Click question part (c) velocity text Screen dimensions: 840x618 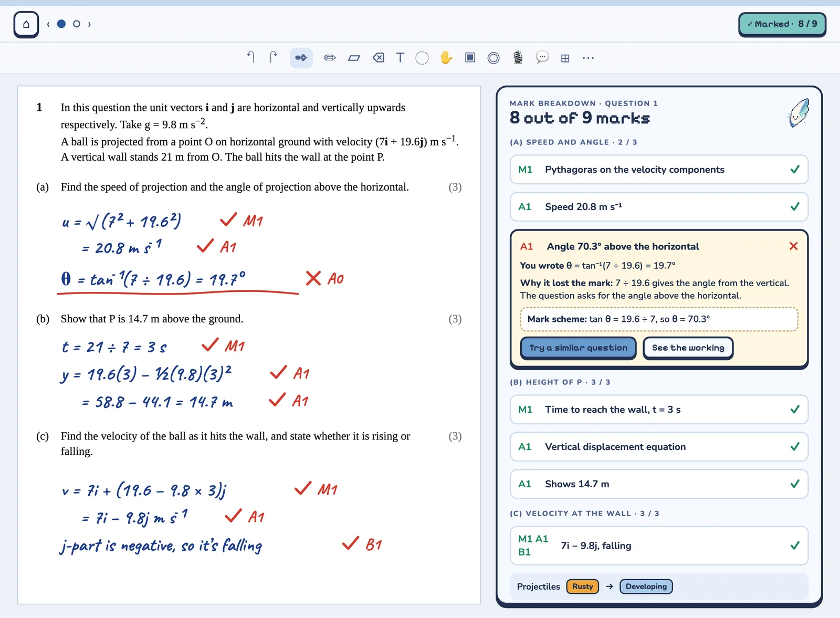coord(235,443)
